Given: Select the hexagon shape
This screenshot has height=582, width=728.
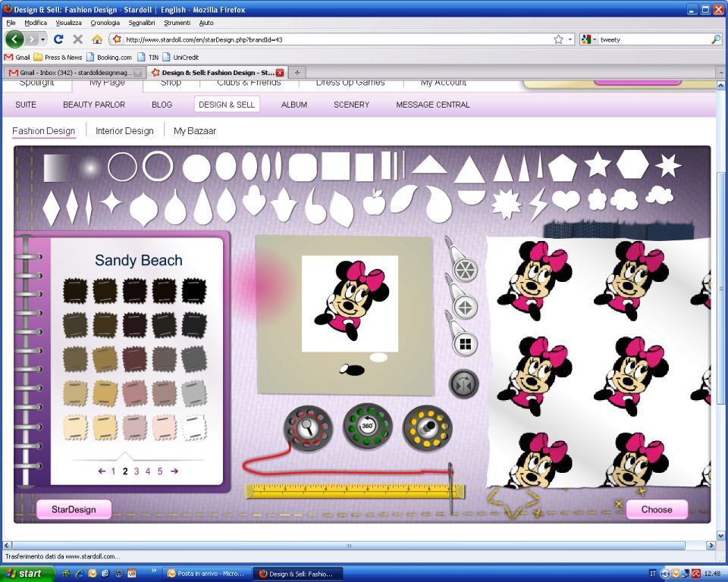Looking at the screenshot, I should pos(632,164).
